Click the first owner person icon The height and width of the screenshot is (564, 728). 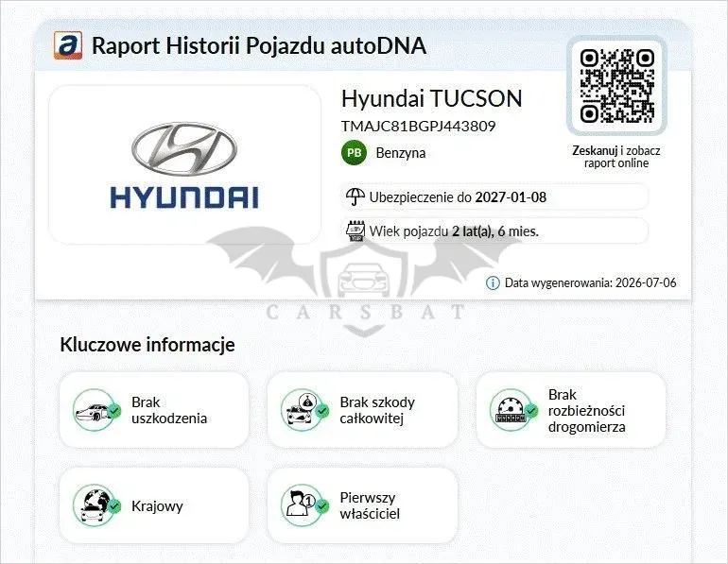click(304, 505)
